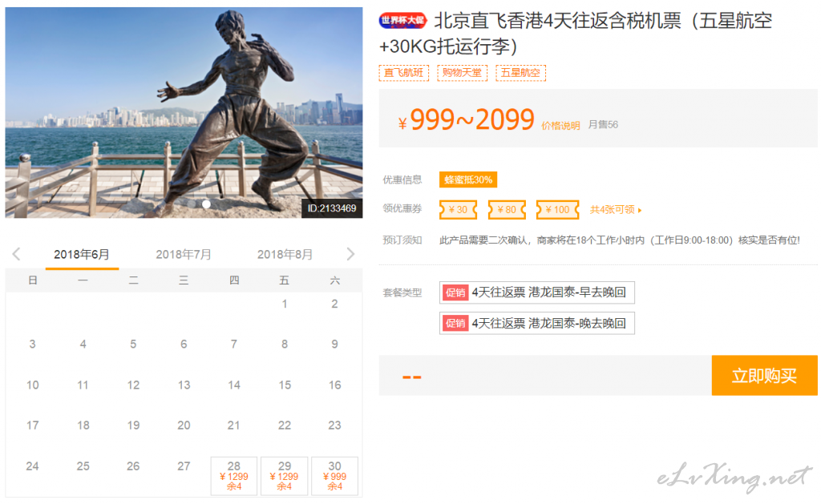
Task: Open the Bruce Lee statue product photo
Action: 184,112
